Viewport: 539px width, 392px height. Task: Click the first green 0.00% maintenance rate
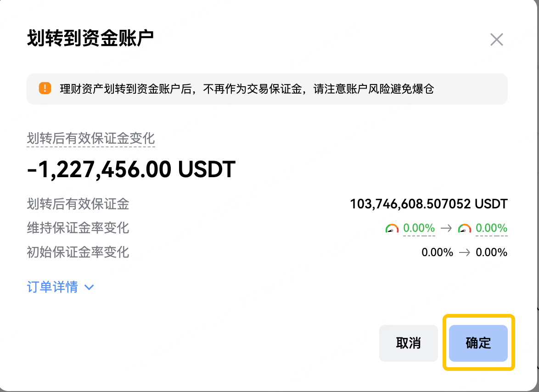tap(419, 228)
